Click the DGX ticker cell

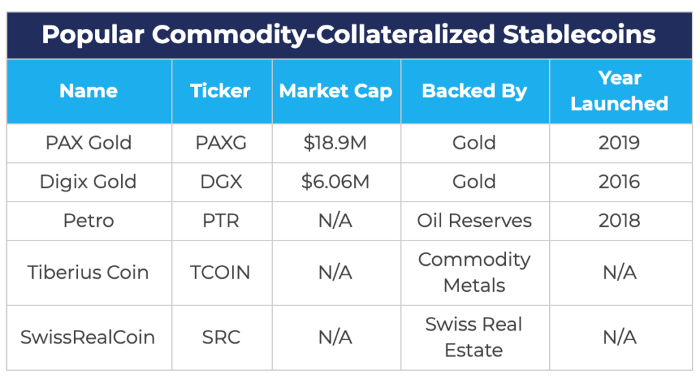click(221, 182)
